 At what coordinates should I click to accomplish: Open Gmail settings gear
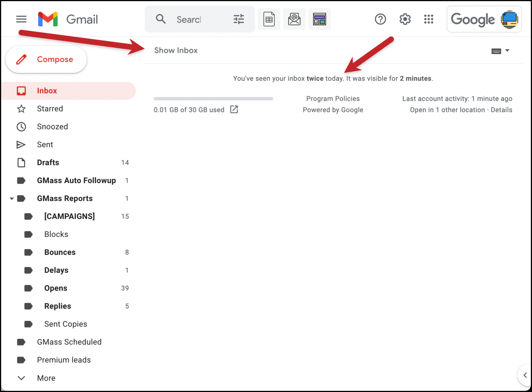click(x=405, y=19)
